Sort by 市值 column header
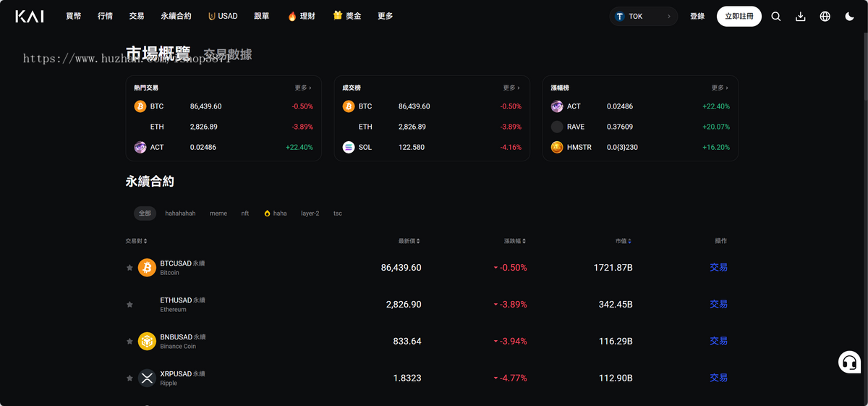868x406 pixels. [x=623, y=241]
